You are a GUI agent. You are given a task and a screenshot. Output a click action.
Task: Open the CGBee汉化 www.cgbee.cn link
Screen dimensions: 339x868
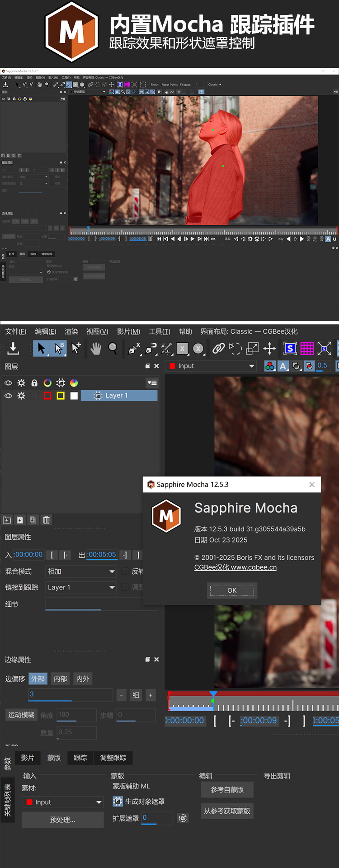point(235,567)
